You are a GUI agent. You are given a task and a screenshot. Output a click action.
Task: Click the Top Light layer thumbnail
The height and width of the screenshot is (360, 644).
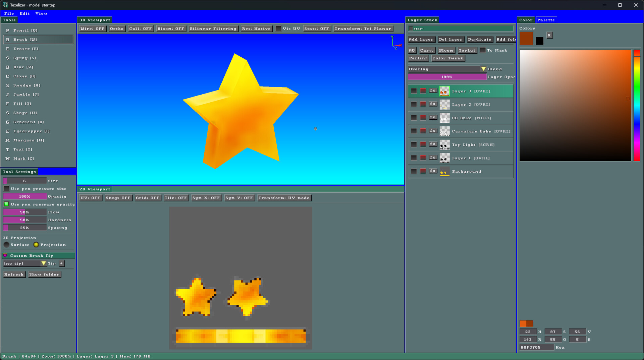(x=444, y=145)
